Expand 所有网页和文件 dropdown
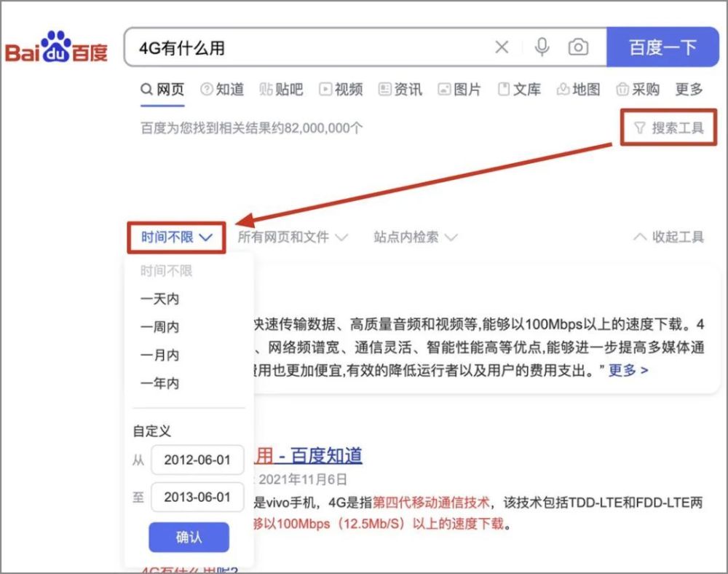Screen dimensions: 728x574 [x=293, y=237]
